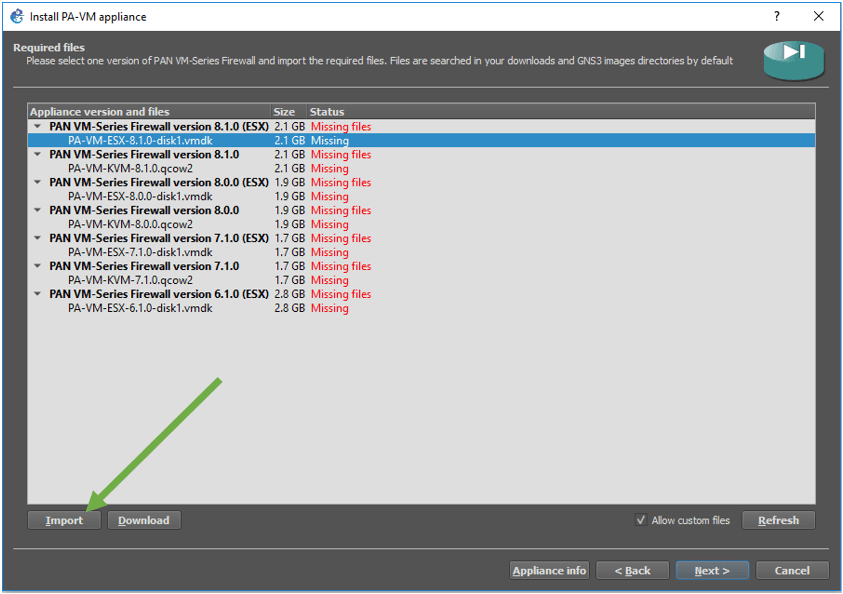This screenshot has width=843, height=594.
Task: Cancel the appliance installation
Action: (x=792, y=570)
